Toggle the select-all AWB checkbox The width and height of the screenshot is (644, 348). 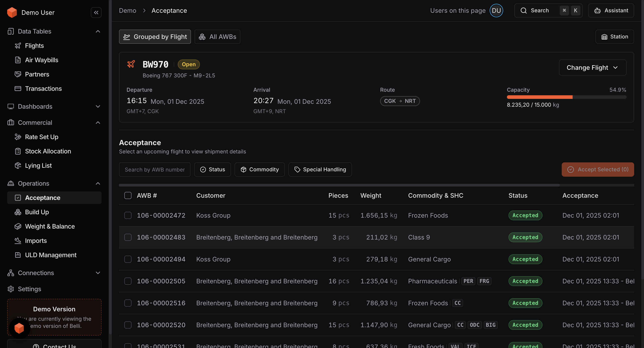(x=128, y=195)
